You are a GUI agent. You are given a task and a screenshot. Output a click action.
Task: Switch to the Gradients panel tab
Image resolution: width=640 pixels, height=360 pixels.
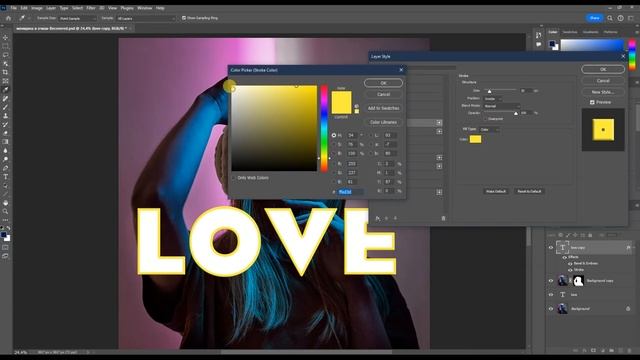click(590, 32)
